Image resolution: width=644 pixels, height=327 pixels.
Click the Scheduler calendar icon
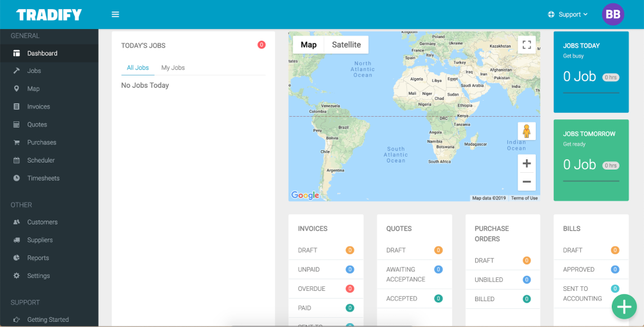17,161
